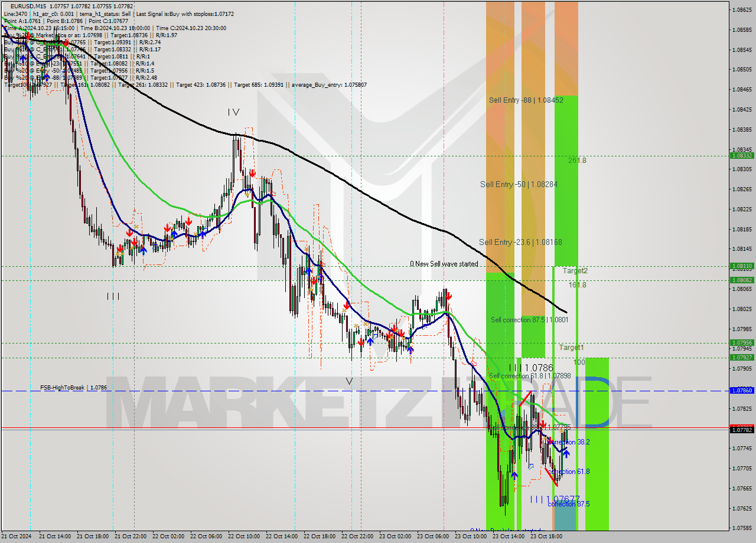Click the green 1.07927 price tag

click(x=742, y=357)
